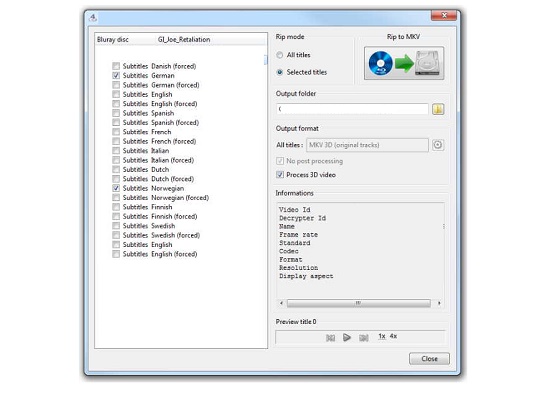The height and width of the screenshot is (396, 550).
Task: Click the application icon in title bar
Action: (x=93, y=17)
